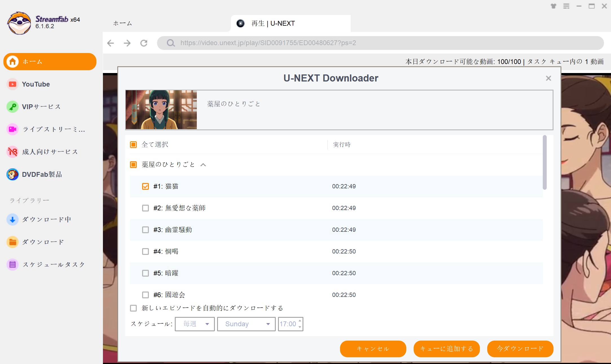The image size is (611, 364).
Task: Click the episode list scrollbar
Action: [545, 163]
